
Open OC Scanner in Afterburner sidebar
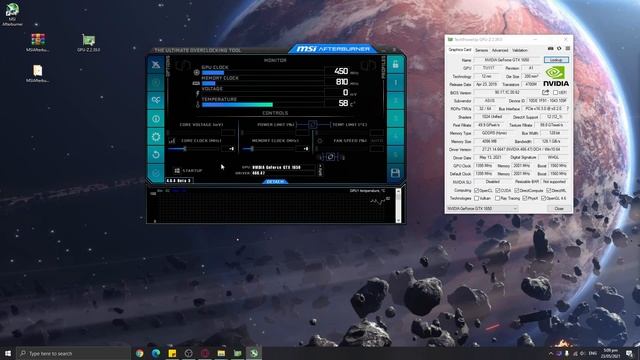point(156,100)
